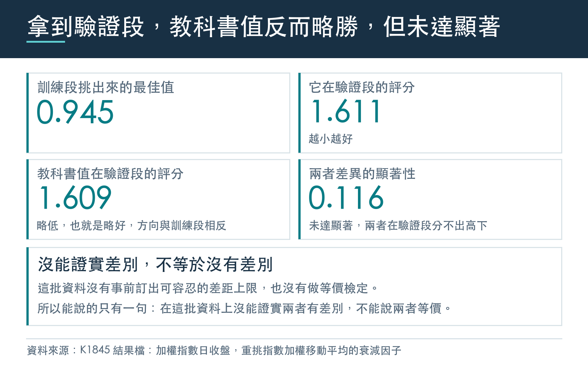Click the slide title starting with "拿到驗證段"
The width and height of the screenshot is (588, 368).
(x=263, y=26)
